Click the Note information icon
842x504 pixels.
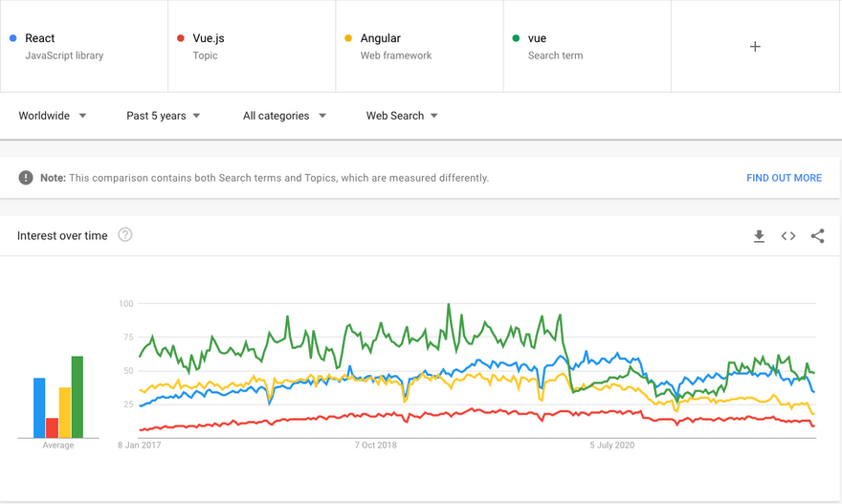(x=26, y=178)
